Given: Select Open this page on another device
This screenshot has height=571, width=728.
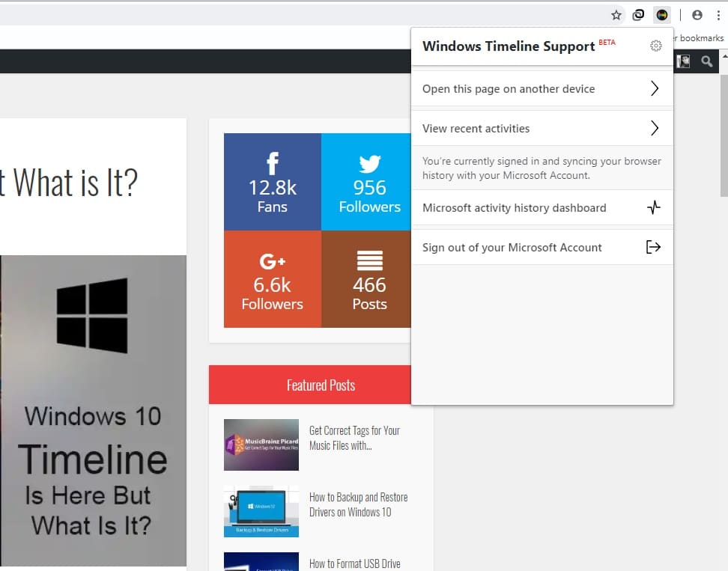Looking at the screenshot, I should coord(542,88).
